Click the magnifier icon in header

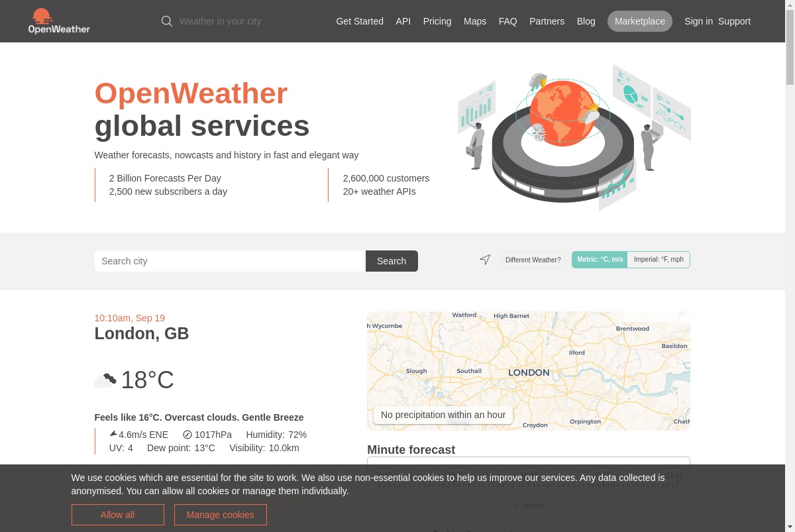click(x=167, y=21)
